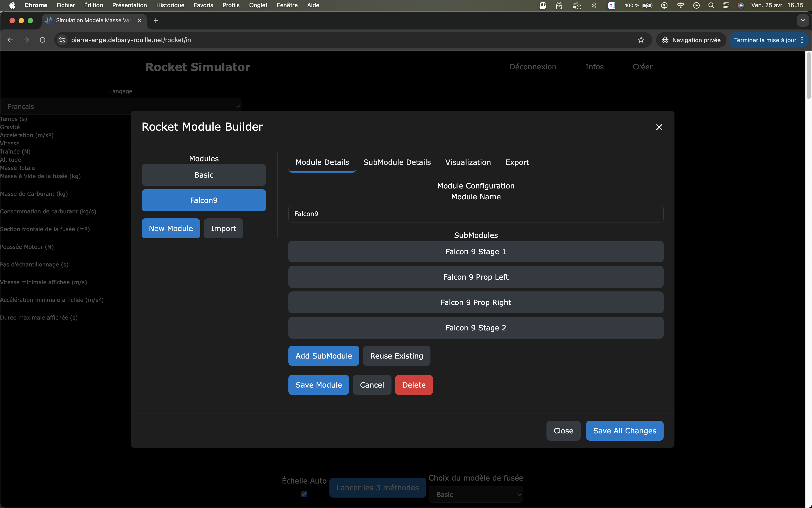Open Control Center in menu bar
This screenshot has width=812, height=508.
[x=726, y=5]
